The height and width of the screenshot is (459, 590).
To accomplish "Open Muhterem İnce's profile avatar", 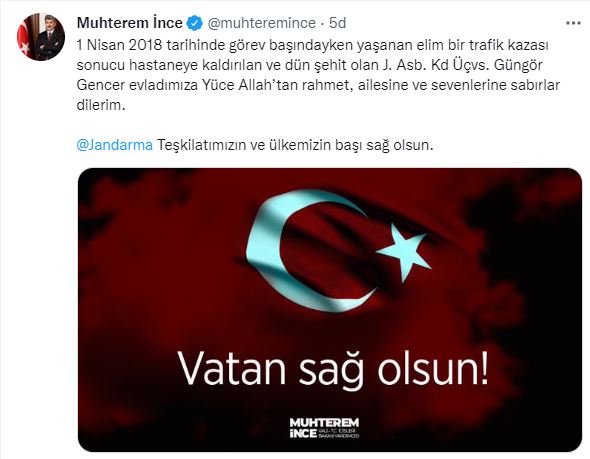I will coord(41,37).
